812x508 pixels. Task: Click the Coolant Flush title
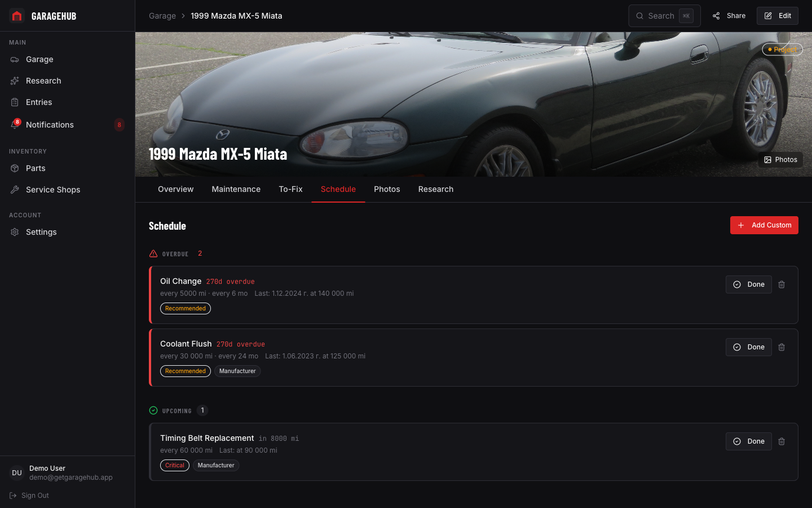[x=186, y=344]
